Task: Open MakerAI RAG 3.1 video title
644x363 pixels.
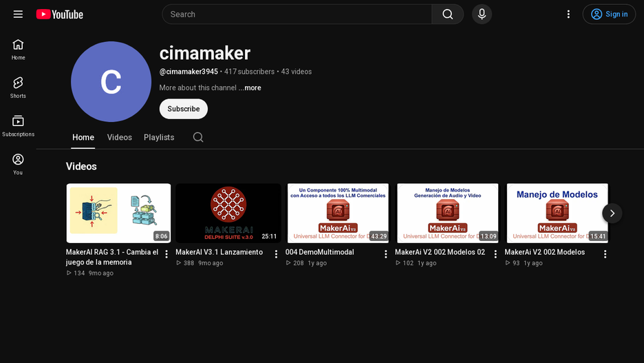Action: [112, 257]
